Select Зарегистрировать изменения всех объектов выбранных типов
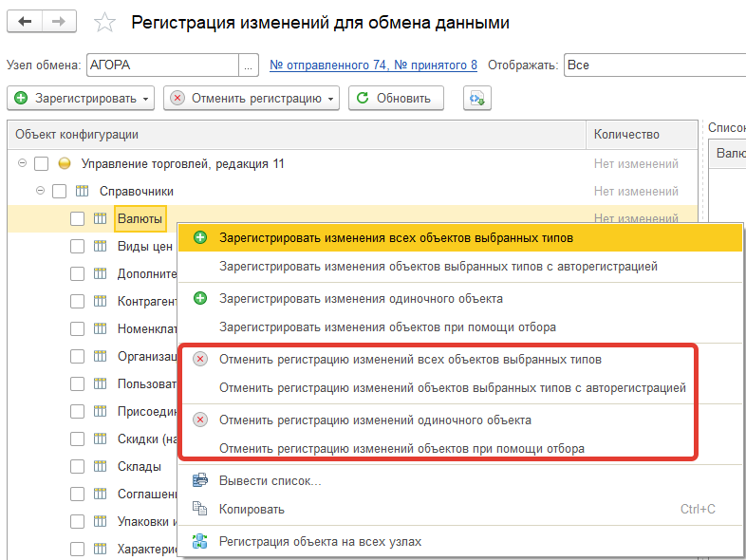This screenshot has width=746, height=560. [396, 237]
